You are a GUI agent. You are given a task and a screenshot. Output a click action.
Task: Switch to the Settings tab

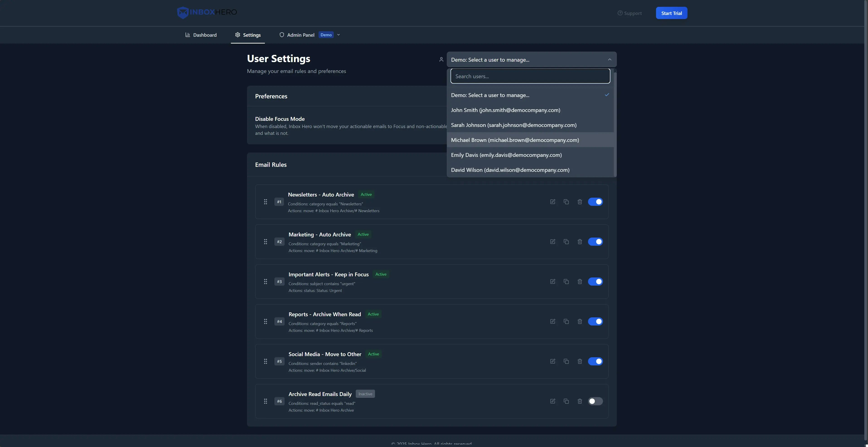(x=248, y=35)
